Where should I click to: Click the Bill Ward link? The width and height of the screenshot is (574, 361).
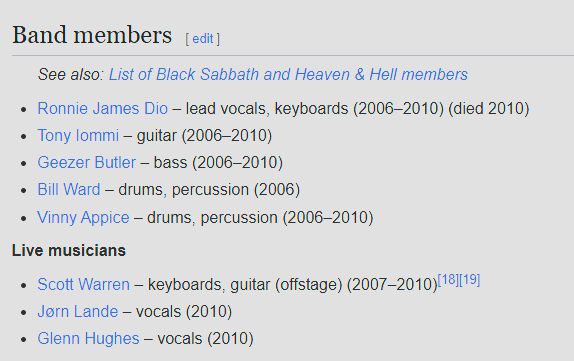coord(69,190)
